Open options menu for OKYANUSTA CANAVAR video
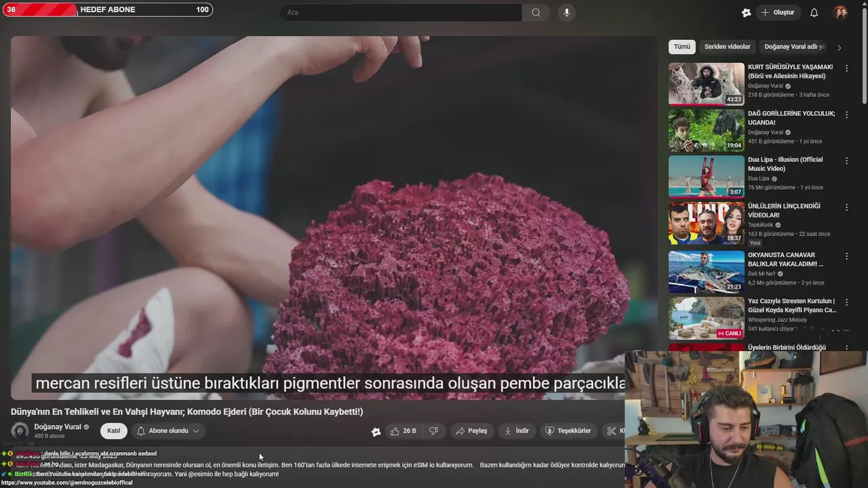Viewport: 868px width, 488px height. pos(846,256)
